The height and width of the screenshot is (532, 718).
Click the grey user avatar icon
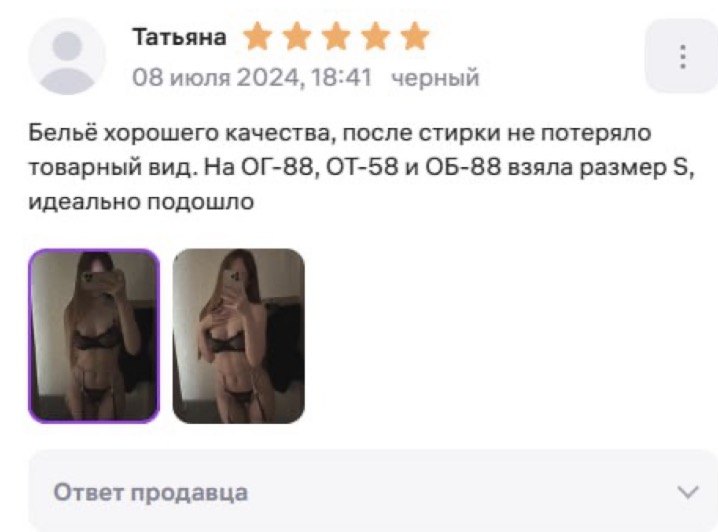pos(67,56)
